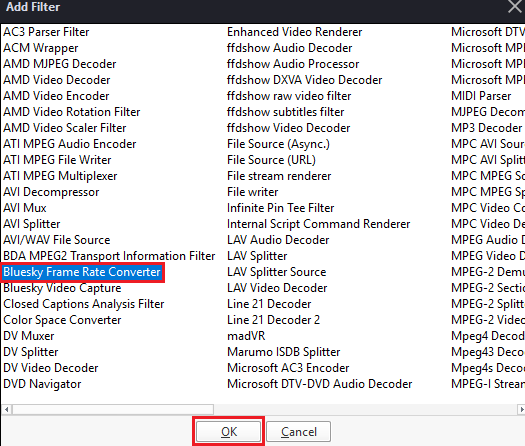Select File stream renderer
This screenshot has height=446, width=525.
pos(279,176)
